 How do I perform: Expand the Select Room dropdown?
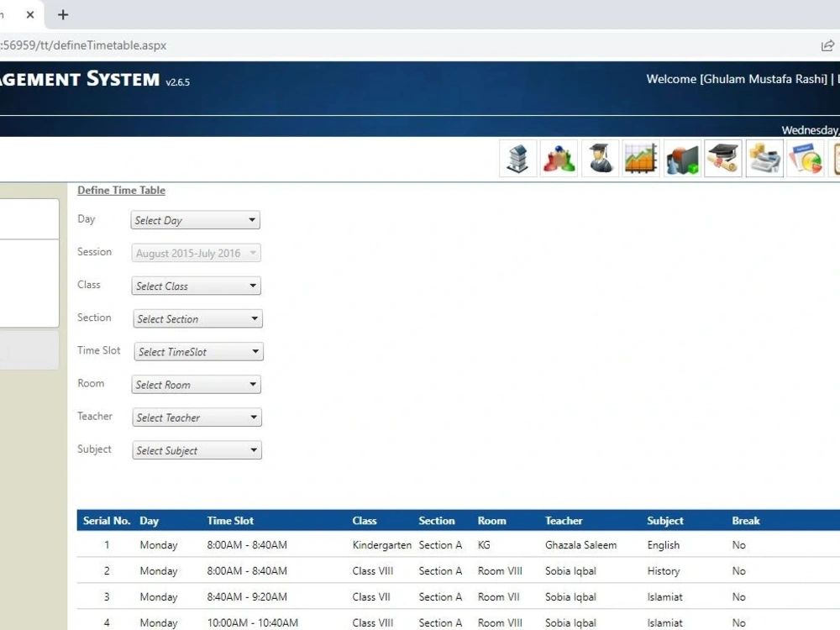196,385
